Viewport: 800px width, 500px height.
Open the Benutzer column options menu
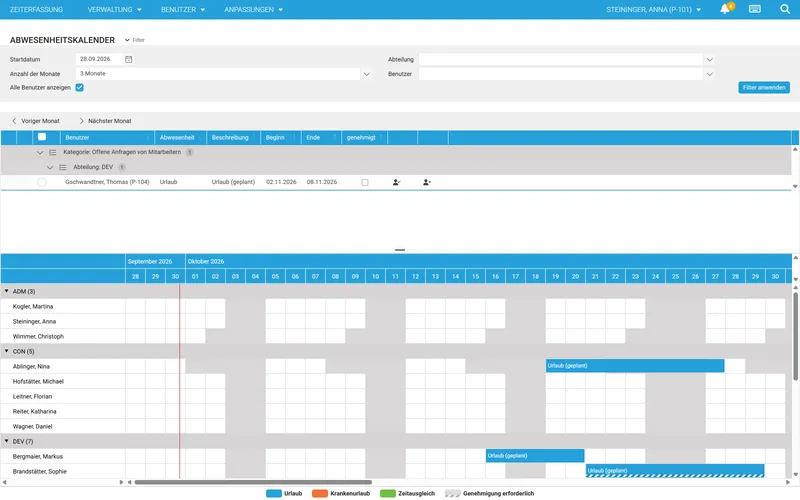tap(148, 138)
